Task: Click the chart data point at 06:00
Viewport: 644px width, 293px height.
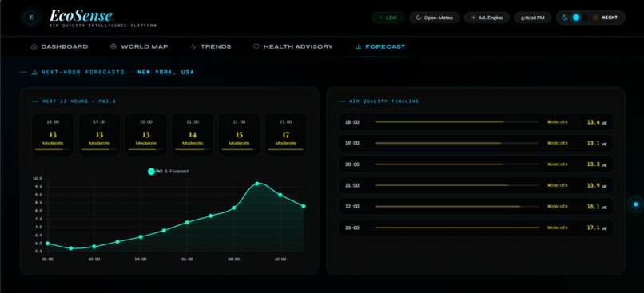Action: point(187,223)
